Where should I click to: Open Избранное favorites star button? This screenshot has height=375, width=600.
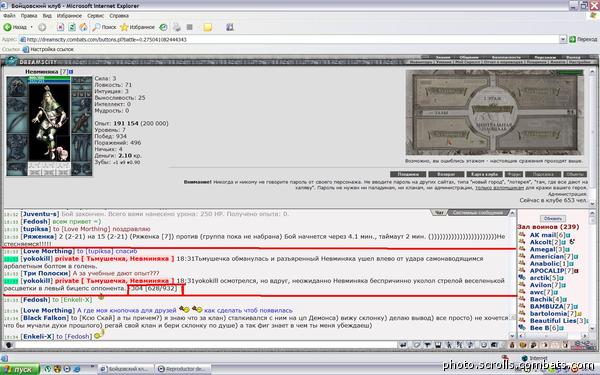point(137,27)
